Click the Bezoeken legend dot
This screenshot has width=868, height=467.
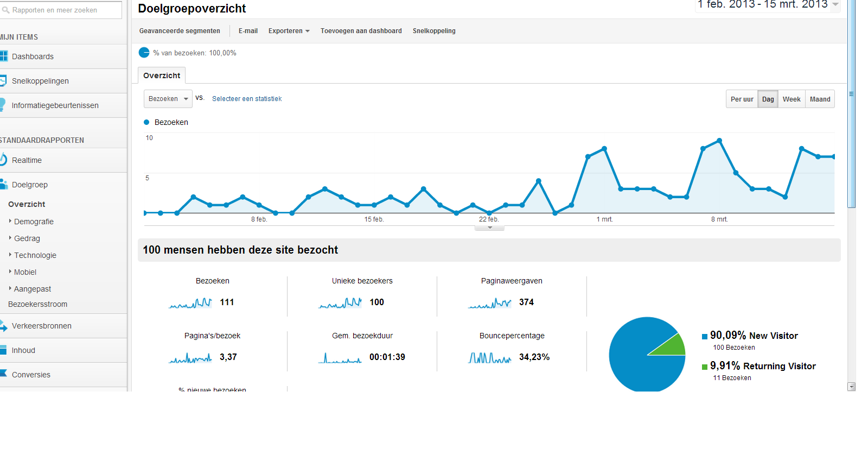pos(146,122)
